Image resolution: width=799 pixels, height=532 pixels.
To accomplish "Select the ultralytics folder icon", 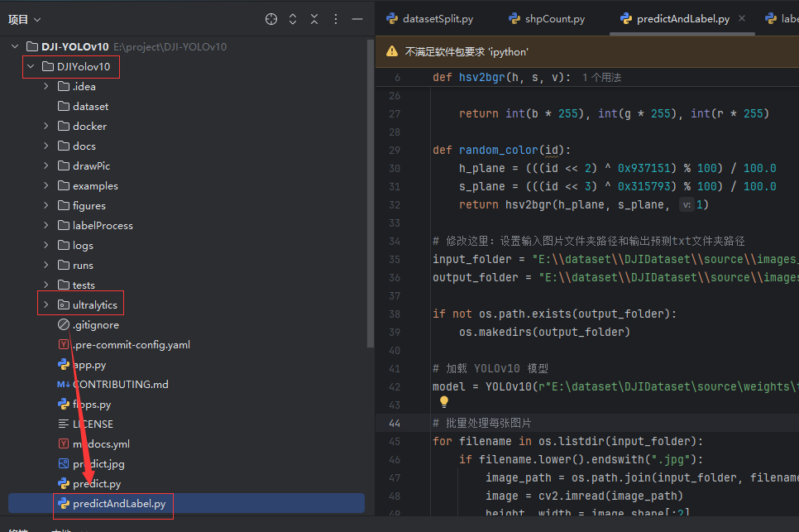I will click(x=64, y=304).
